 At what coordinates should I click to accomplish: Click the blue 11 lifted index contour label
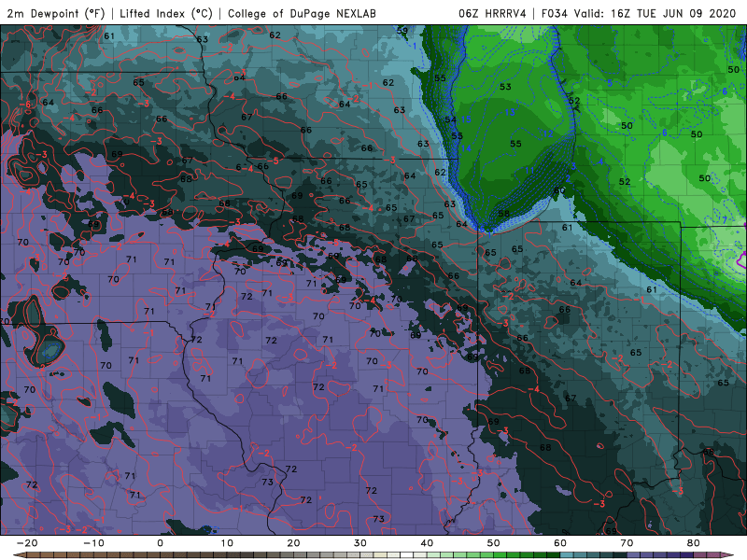(x=529, y=171)
